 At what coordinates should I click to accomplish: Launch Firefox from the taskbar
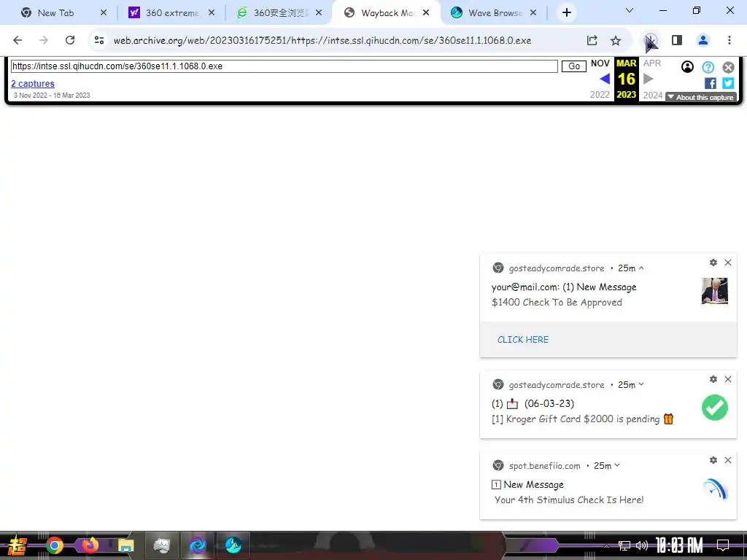[90, 545]
